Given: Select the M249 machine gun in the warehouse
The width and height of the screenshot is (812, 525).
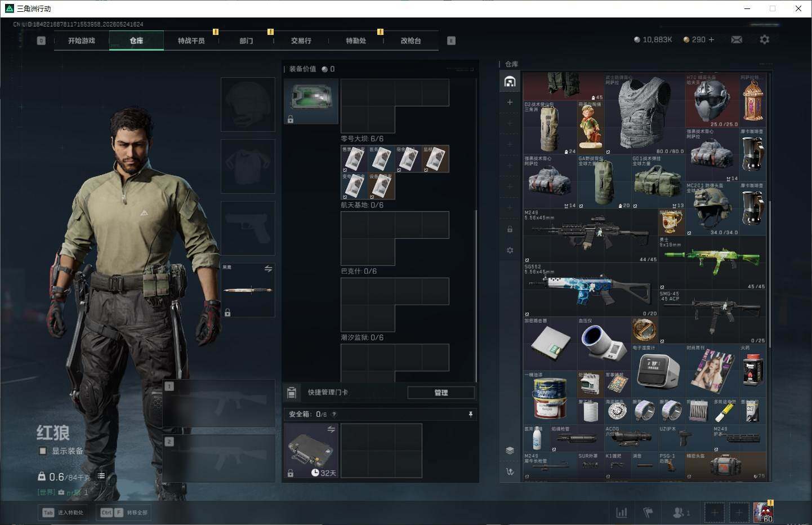Looking at the screenshot, I should point(591,235).
